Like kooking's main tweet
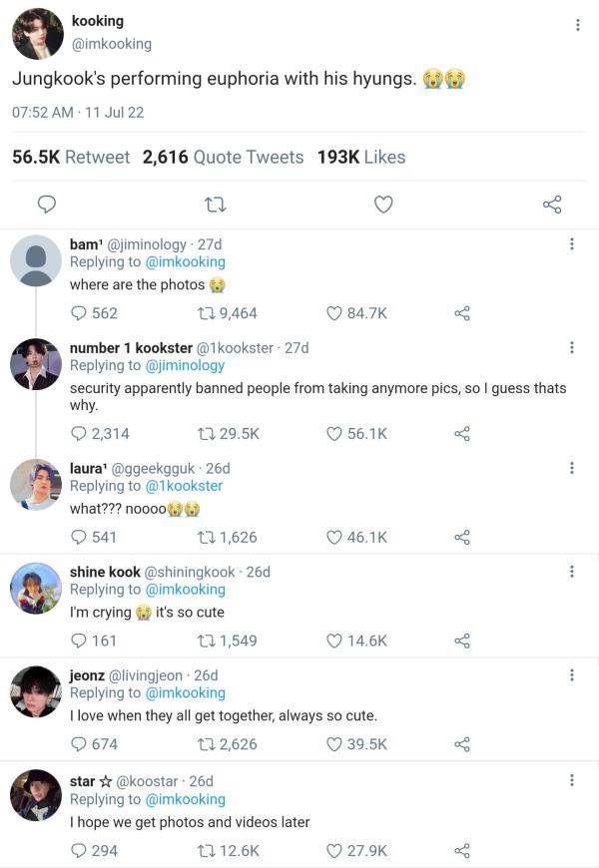The image size is (599, 868). (x=383, y=205)
